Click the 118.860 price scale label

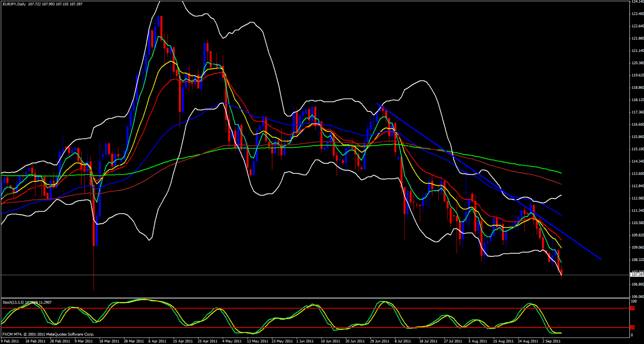coord(637,87)
